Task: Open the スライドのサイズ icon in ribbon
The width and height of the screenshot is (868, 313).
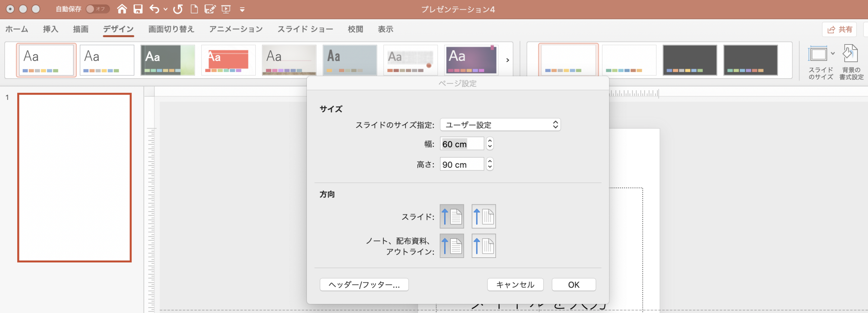Action: coord(818,54)
